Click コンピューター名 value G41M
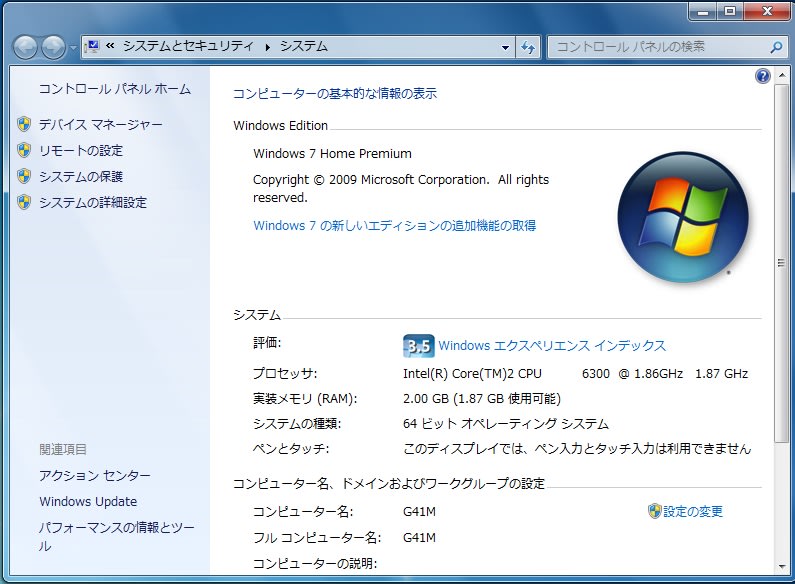Image resolution: width=795 pixels, height=584 pixels. 419,512
